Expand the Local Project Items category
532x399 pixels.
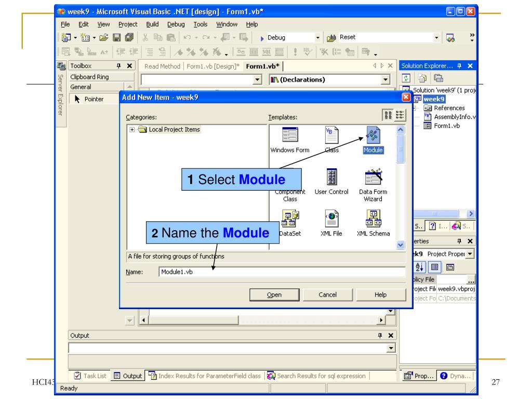(132, 129)
